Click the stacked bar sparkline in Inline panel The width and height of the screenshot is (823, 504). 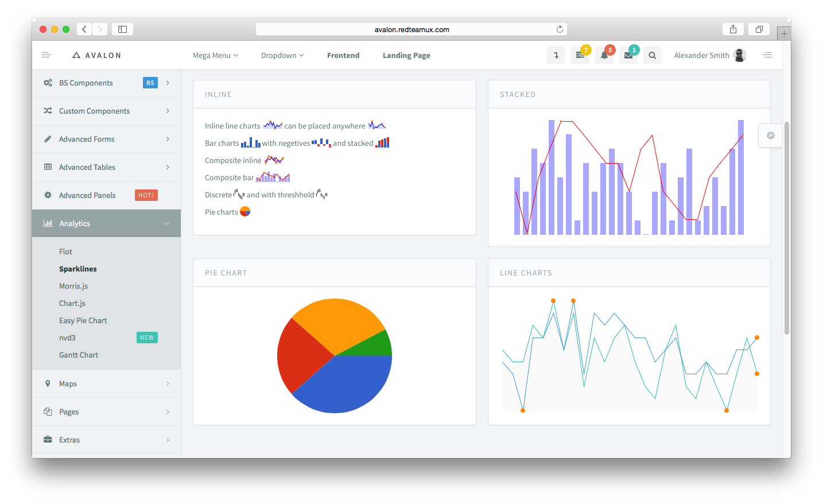(x=382, y=142)
